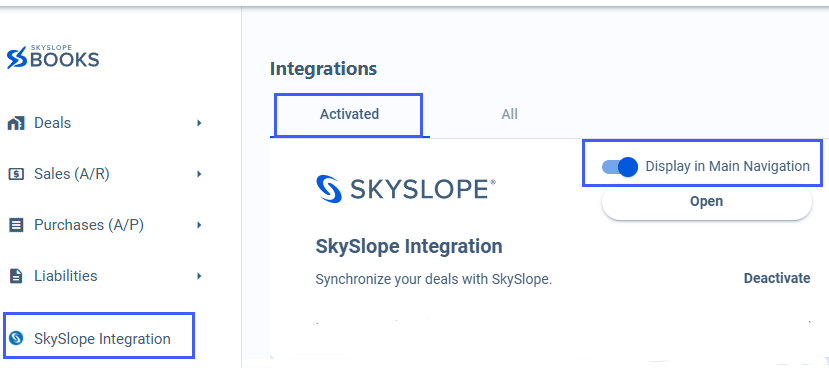Screen dimensions: 829x368
Task: Switch to the Activated tab
Action: pyautogui.click(x=349, y=115)
